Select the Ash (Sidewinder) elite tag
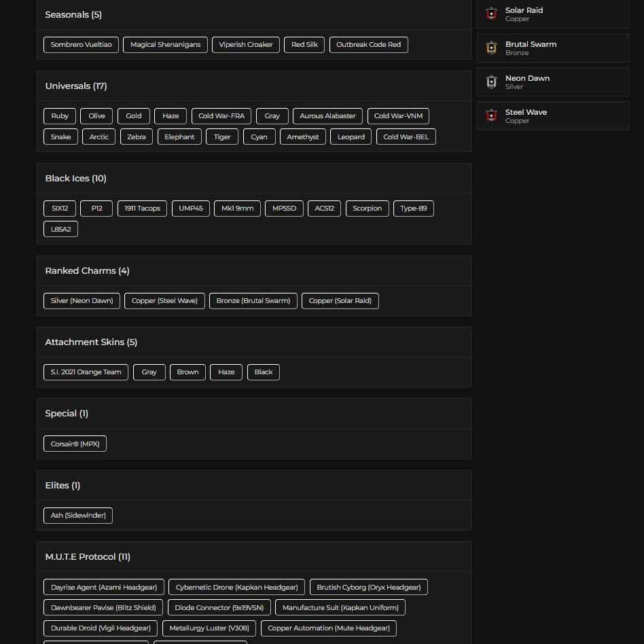This screenshot has width=644, height=644. tap(78, 516)
